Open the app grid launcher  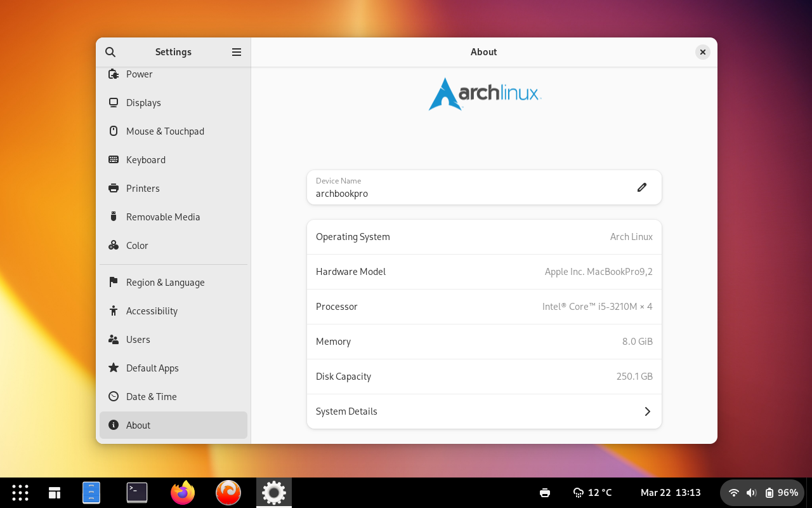(x=20, y=493)
